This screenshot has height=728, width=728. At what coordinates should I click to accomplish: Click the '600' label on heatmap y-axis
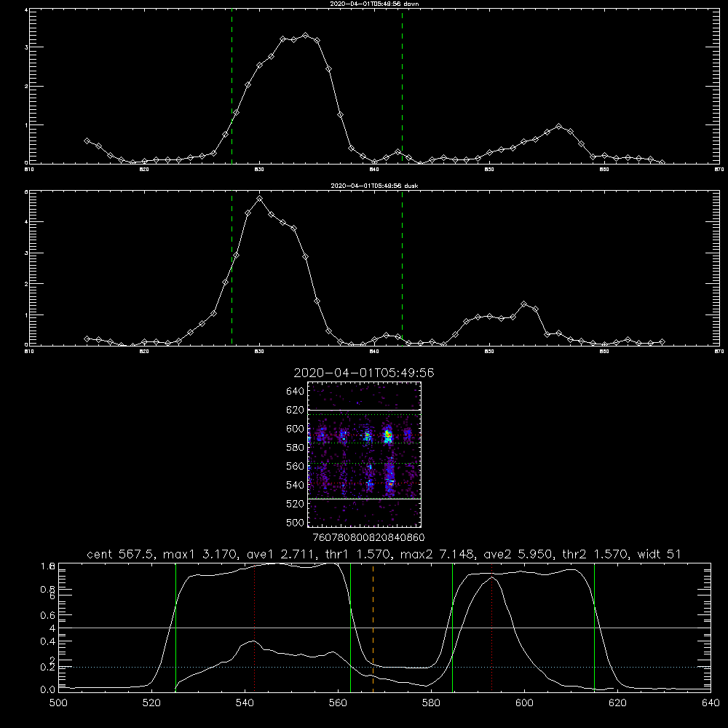pos(295,429)
